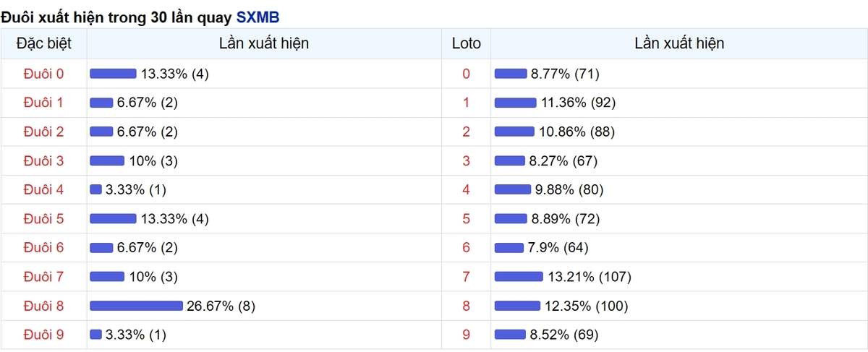
Task: Click the Đặc biệt column header
Action: point(43,43)
